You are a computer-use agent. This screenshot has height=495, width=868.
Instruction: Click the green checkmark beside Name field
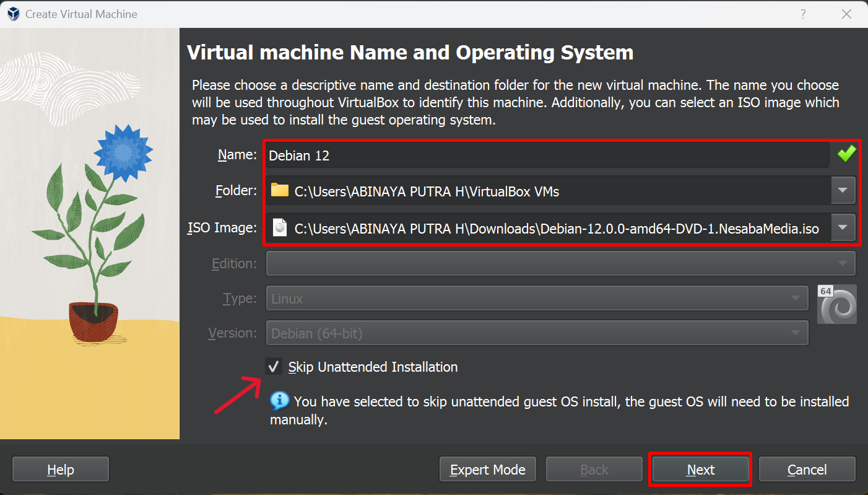pos(846,154)
